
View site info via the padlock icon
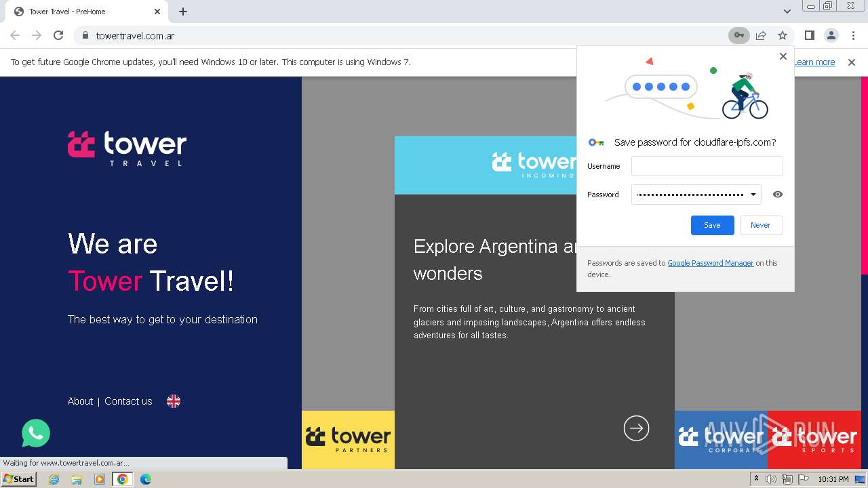tap(85, 35)
